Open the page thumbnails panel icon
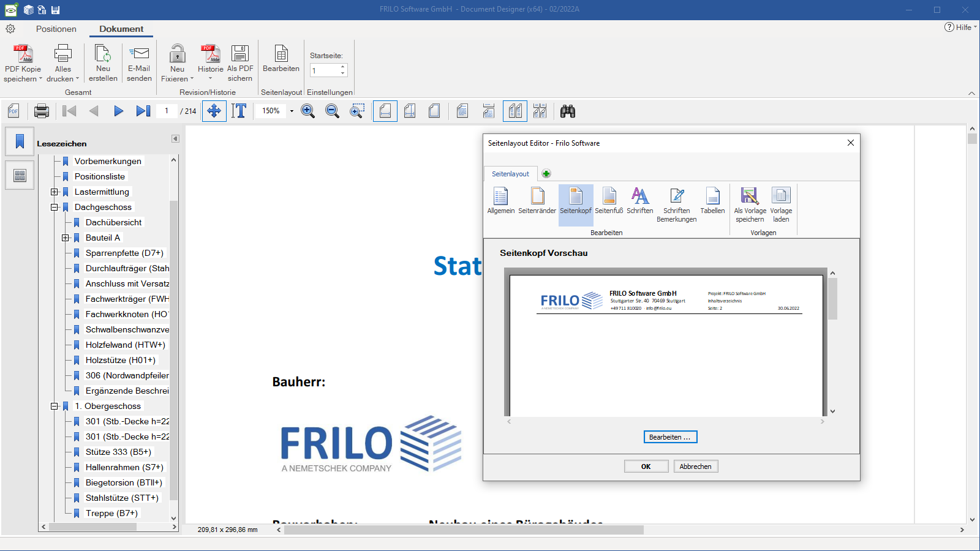This screenshot has width=980, height=551. [x=20, y=176]
